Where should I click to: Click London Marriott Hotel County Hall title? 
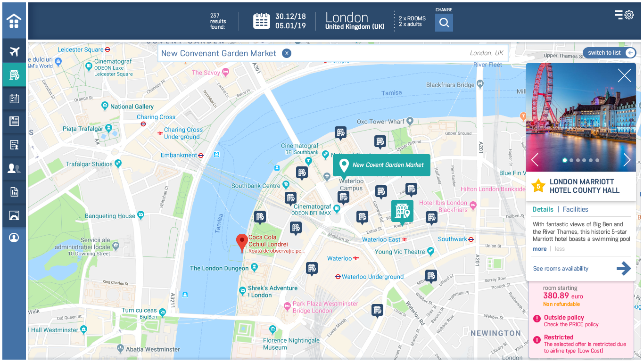(585, 186)
